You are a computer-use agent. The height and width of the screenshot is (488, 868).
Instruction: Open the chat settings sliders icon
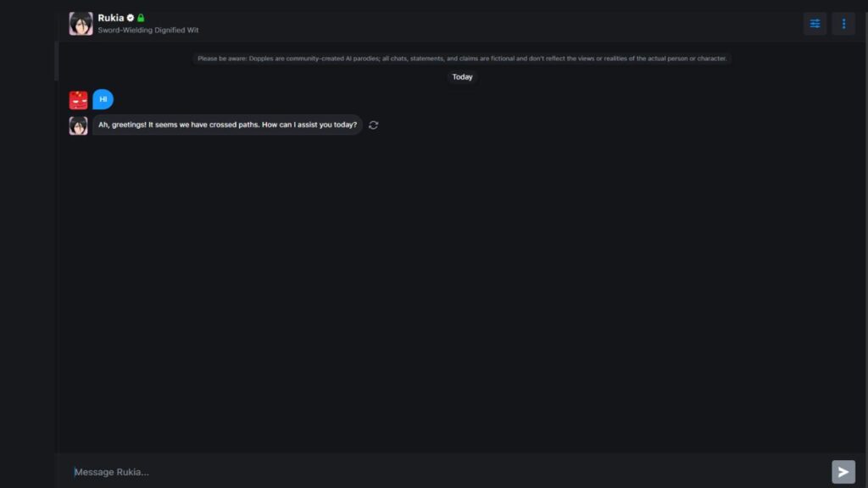click(815, 24)
